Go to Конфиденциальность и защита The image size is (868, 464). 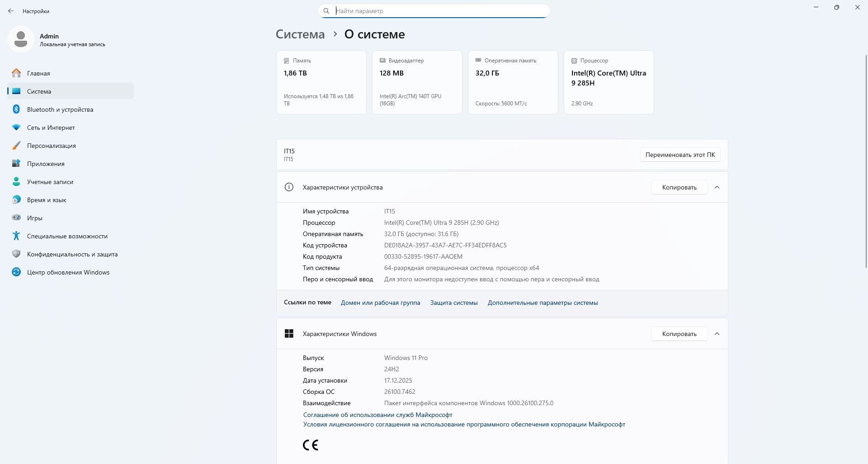71,254
